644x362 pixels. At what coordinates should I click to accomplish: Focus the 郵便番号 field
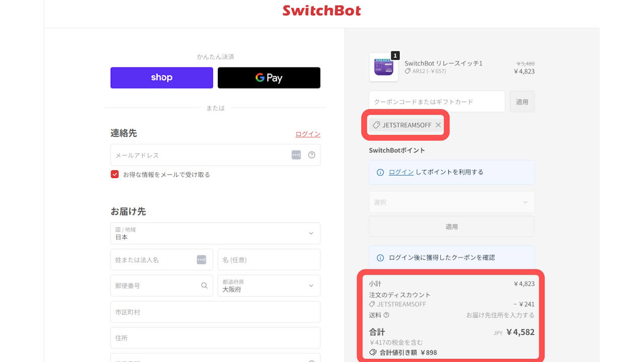coord(162,286)
